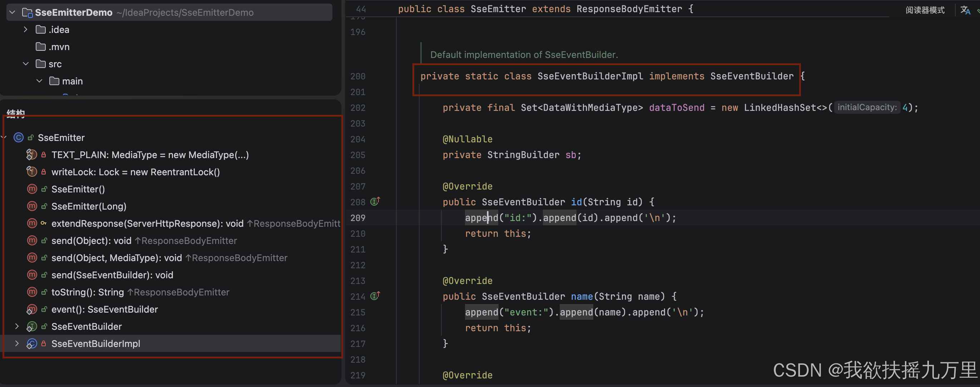
Task: Click the initialCapacity inlay hint on line 202
Action: click(x=867, y=107)
